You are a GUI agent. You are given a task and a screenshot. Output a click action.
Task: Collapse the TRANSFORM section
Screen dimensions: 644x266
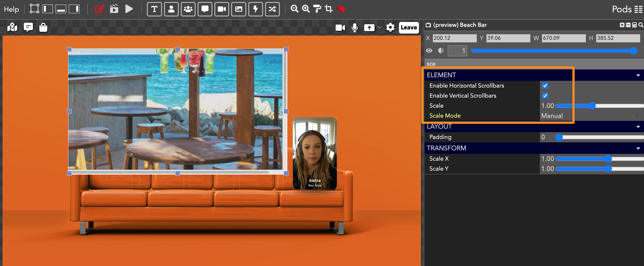click(638, 148)
